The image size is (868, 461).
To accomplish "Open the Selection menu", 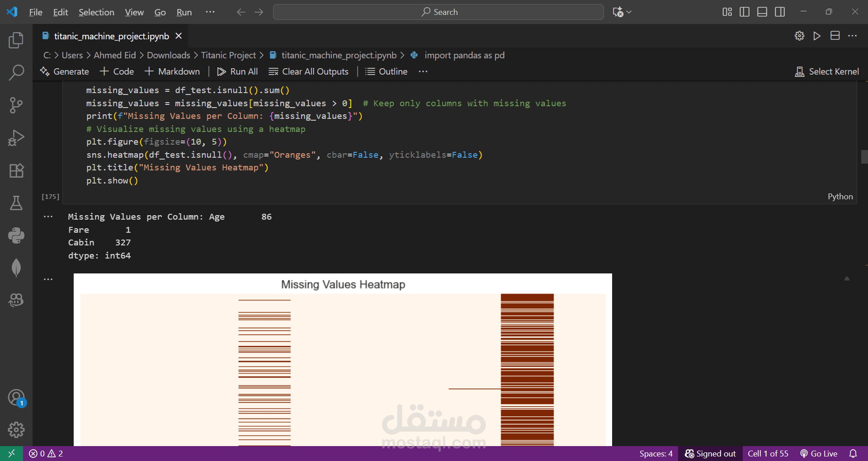I will point(96,12).
